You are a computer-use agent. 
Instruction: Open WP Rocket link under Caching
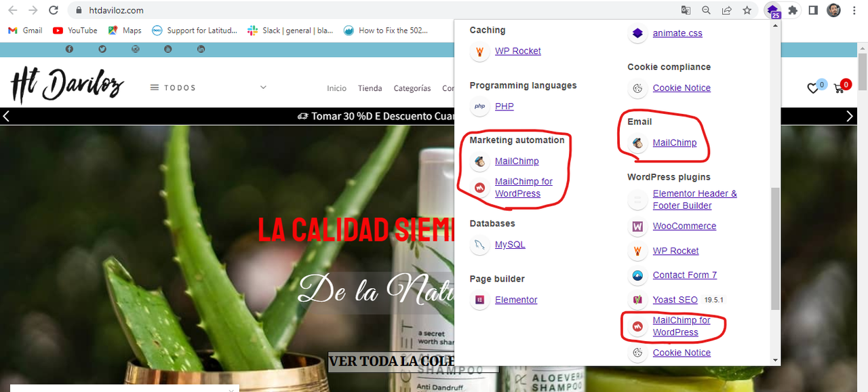click(x=518, y=52)
